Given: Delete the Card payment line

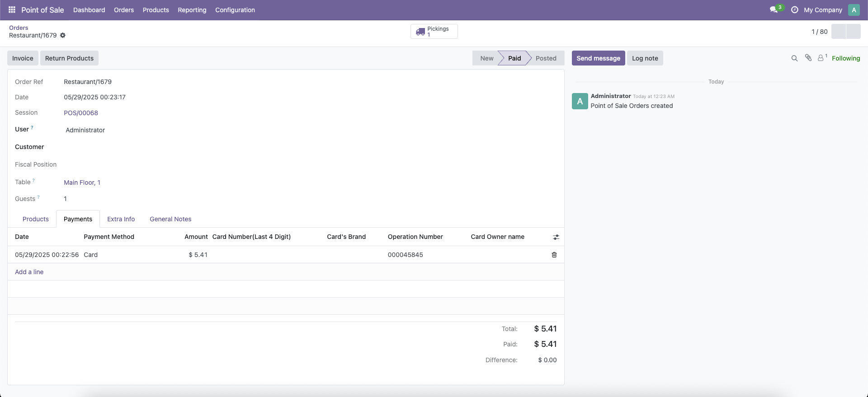Looking at the screenshot, I should point(554,255).
